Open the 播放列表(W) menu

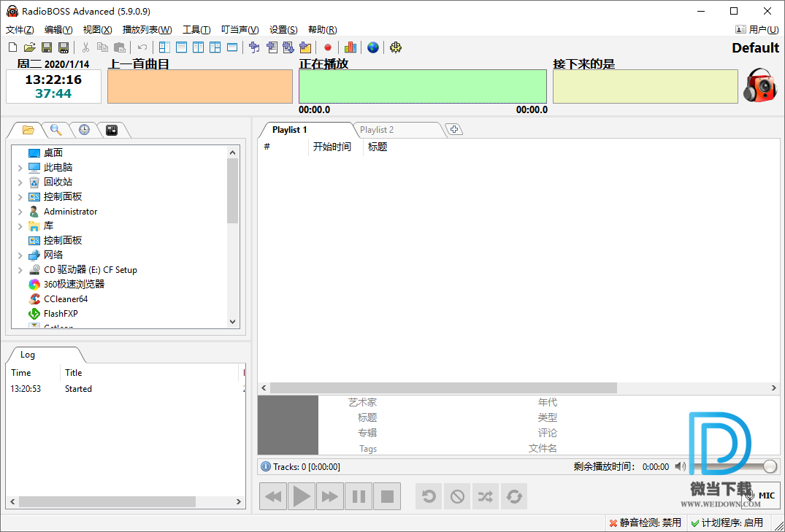(x=148, y=30)
